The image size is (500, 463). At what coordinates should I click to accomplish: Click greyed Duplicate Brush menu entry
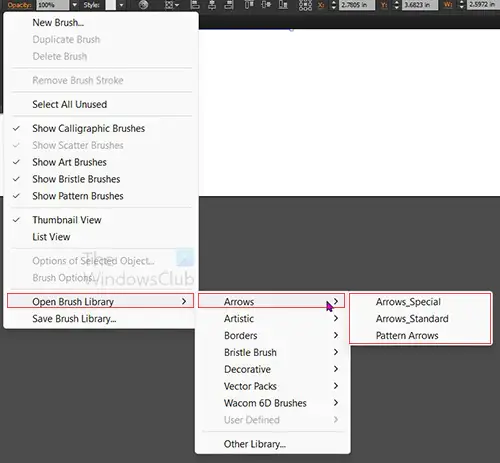pos(101,39)
